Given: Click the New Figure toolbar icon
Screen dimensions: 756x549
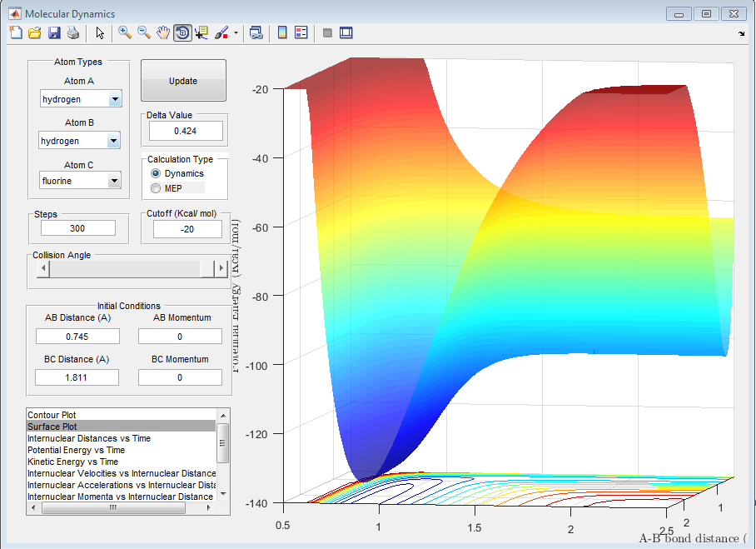Looking at the screenshot, I should (16, 33).
